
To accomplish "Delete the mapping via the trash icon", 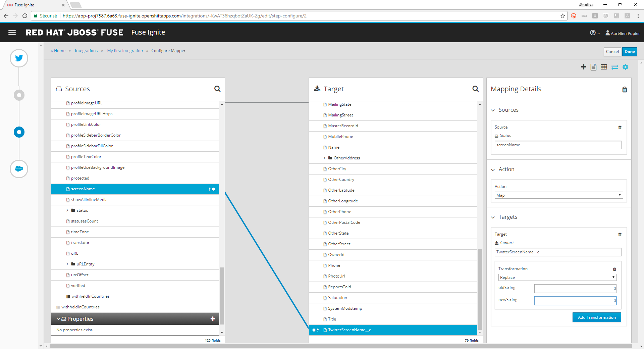I will tap(624, 89).
